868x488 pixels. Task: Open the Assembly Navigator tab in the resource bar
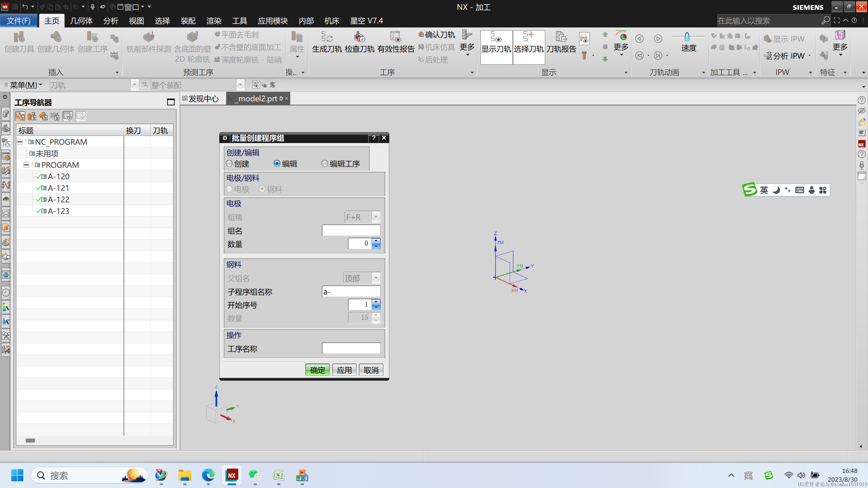6,113
